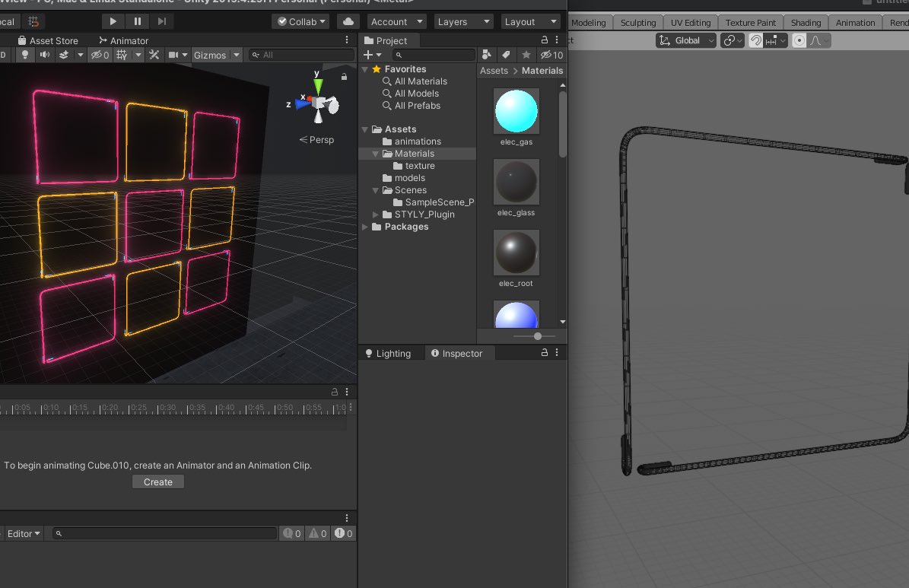Click the Gizmos button

point(210,55)
